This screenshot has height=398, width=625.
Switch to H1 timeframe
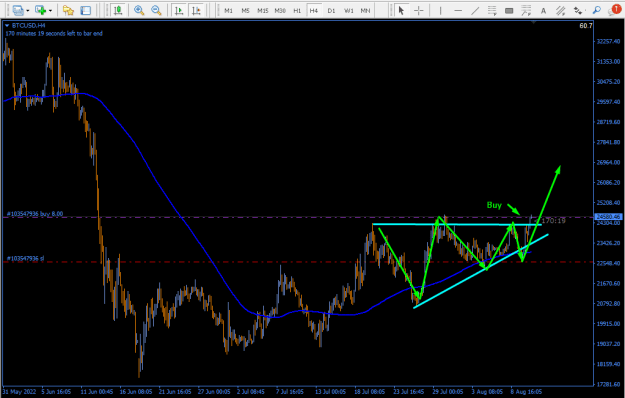(x=297, y=11)
